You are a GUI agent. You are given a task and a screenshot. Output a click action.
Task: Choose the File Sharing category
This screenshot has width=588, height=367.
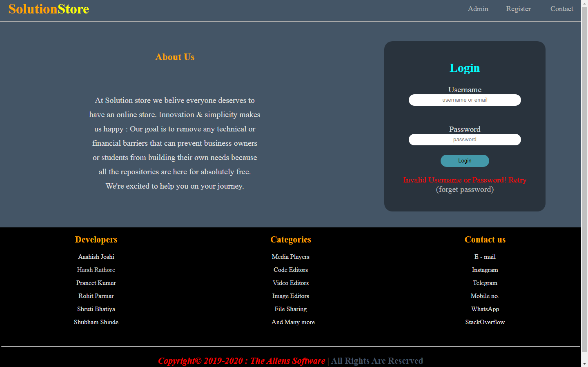(x=290, y=309)
